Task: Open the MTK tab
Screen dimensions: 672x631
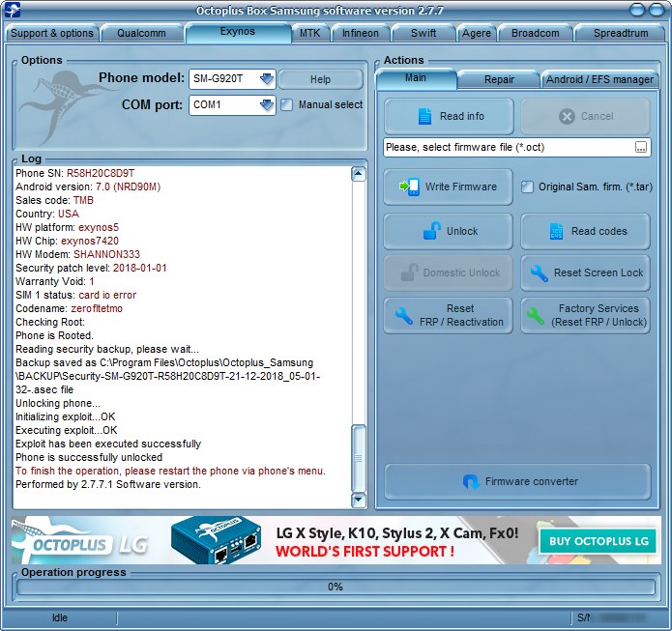Action: click(309, 33)
